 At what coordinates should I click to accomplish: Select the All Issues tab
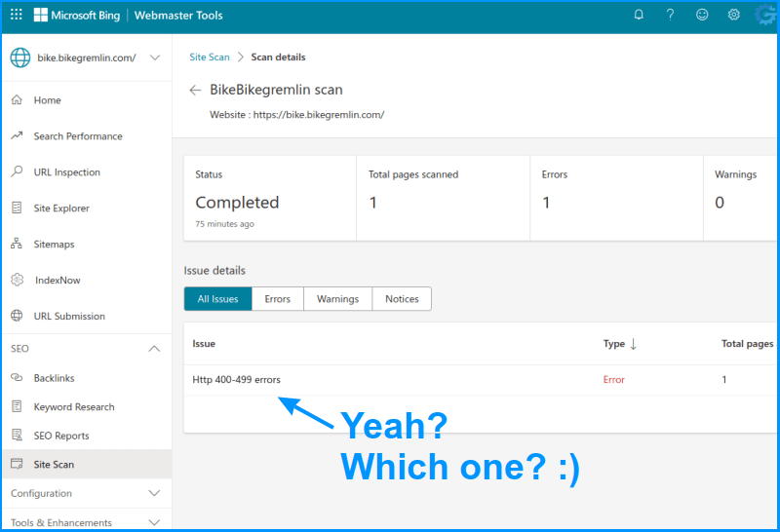pyautogui.click(x=217, y=299)
